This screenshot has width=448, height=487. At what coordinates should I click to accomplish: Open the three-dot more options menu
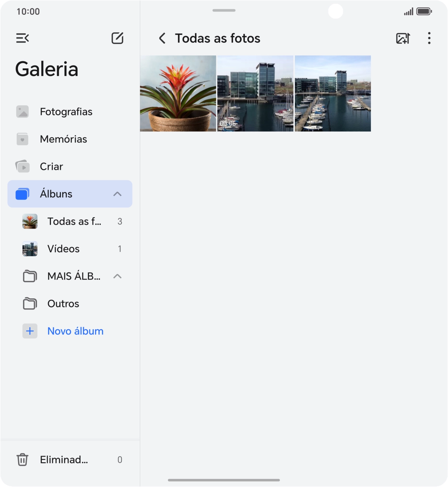click(429, 38)
